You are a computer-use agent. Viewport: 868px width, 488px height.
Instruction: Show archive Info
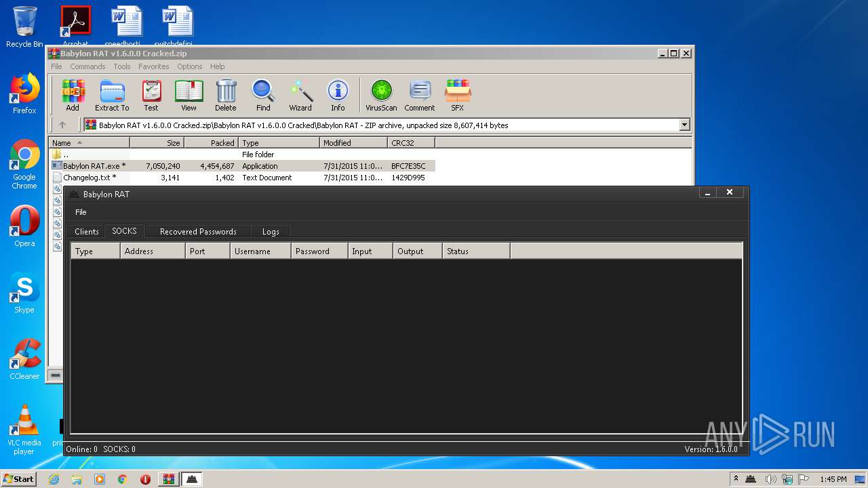(338, 95)
